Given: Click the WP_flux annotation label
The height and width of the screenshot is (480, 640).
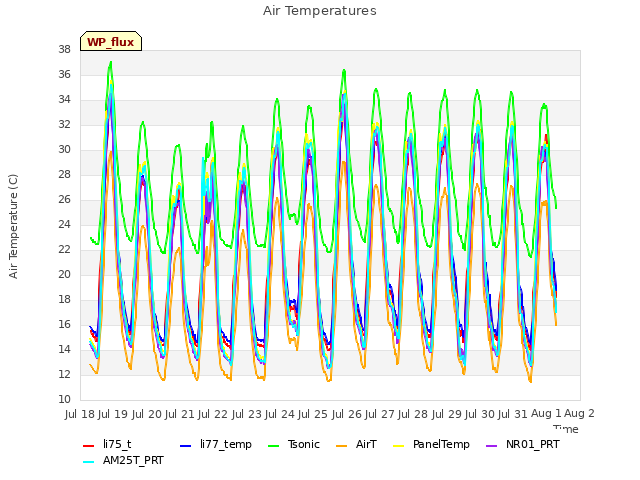Looking at the screenshot, I should point(111,42).
